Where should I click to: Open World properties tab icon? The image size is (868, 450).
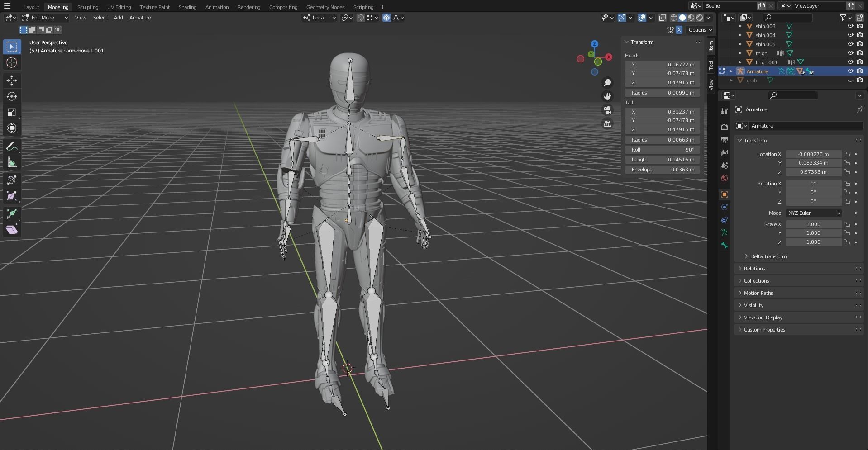[x=725, y=178]
